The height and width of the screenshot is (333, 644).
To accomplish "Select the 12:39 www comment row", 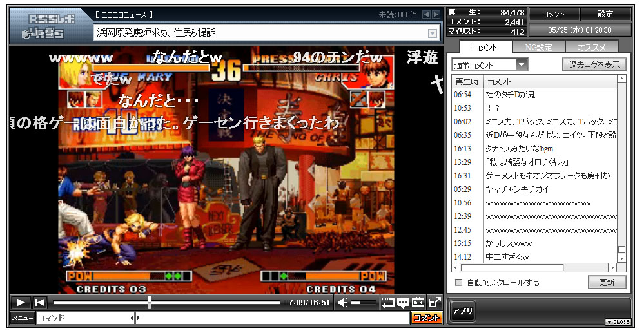I will [x=534, y=216].
